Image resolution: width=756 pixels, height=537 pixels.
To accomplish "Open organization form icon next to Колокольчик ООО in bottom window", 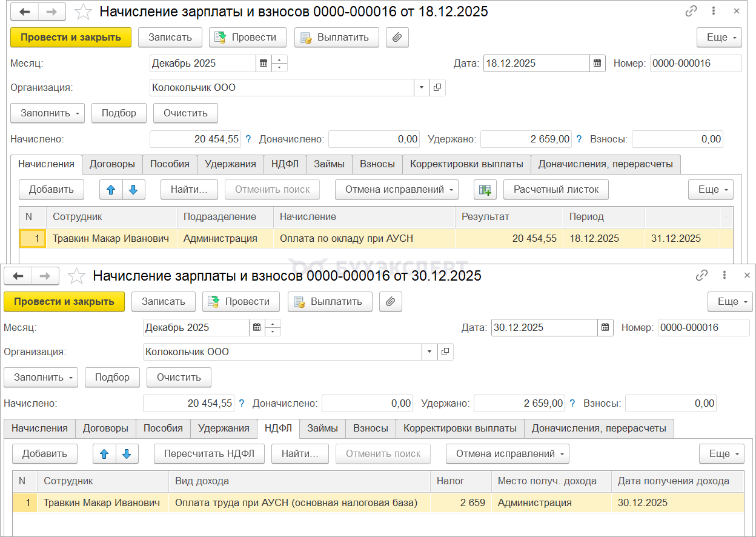I will [445, 352].
